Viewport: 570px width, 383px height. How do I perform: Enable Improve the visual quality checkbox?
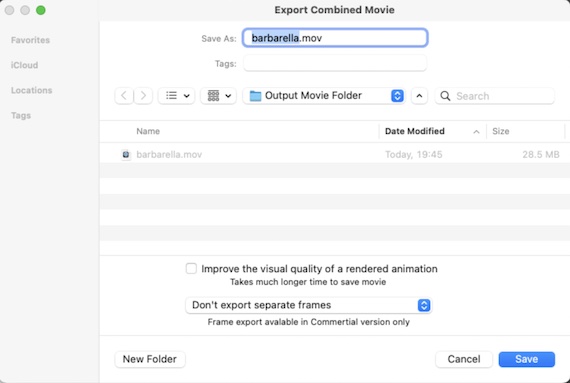(x=191, y=269)
